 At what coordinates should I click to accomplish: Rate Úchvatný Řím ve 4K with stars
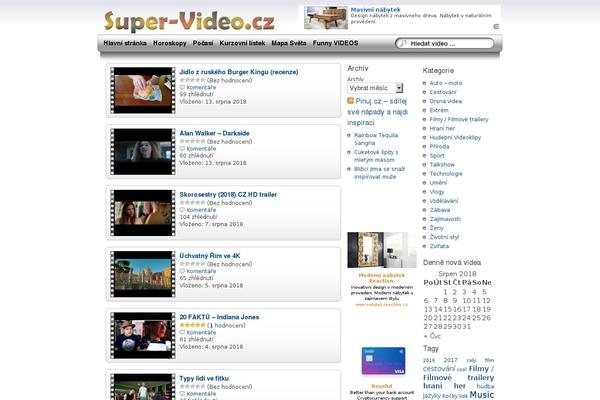(192, 264)
